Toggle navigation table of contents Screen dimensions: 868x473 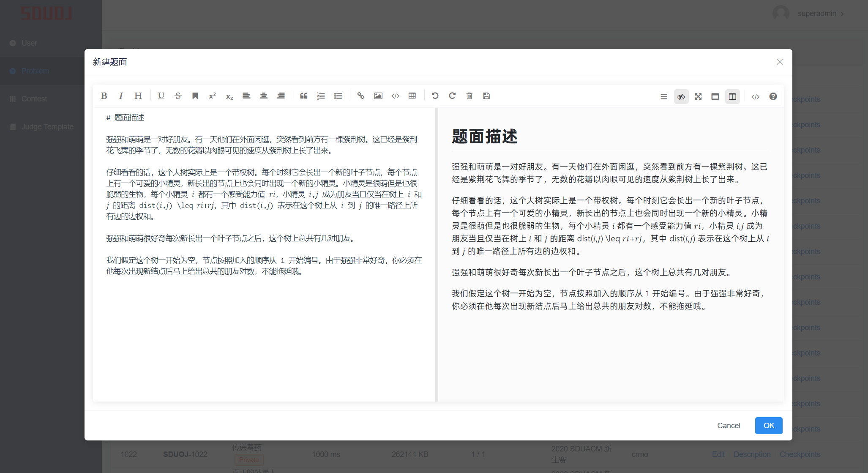pos(664,97)
